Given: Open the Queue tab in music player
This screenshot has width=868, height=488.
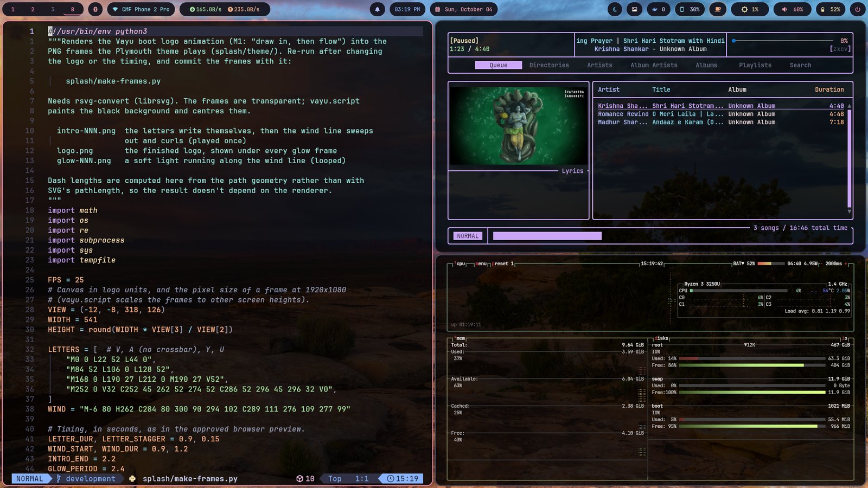Looking at the screenshot, I should [x=498, y=65].
